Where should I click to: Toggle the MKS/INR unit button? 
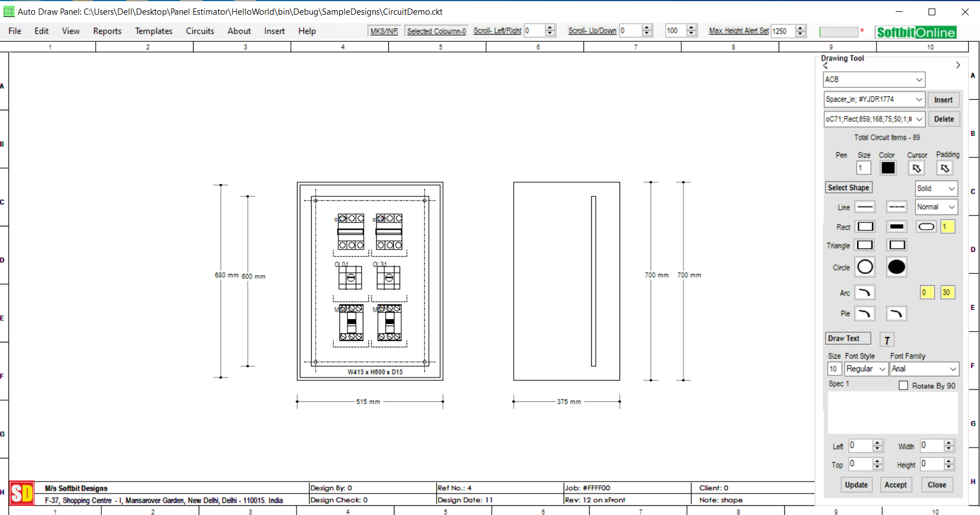[x=384, y=31]
